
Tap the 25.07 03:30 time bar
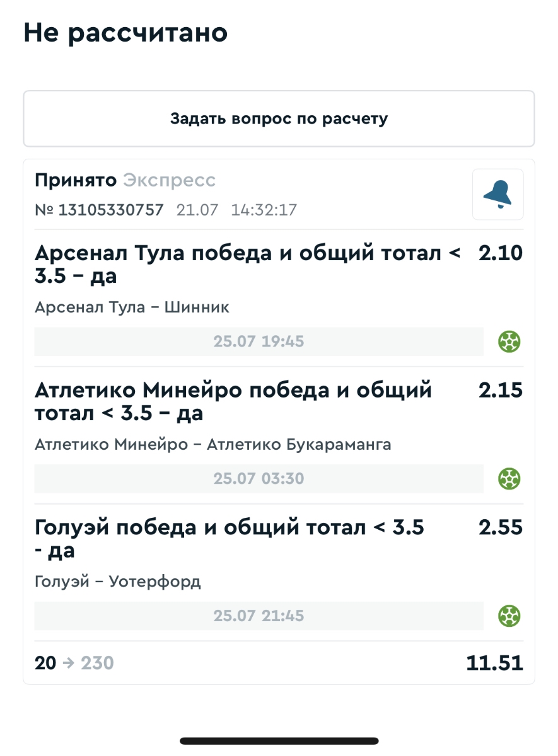point(259,479)
